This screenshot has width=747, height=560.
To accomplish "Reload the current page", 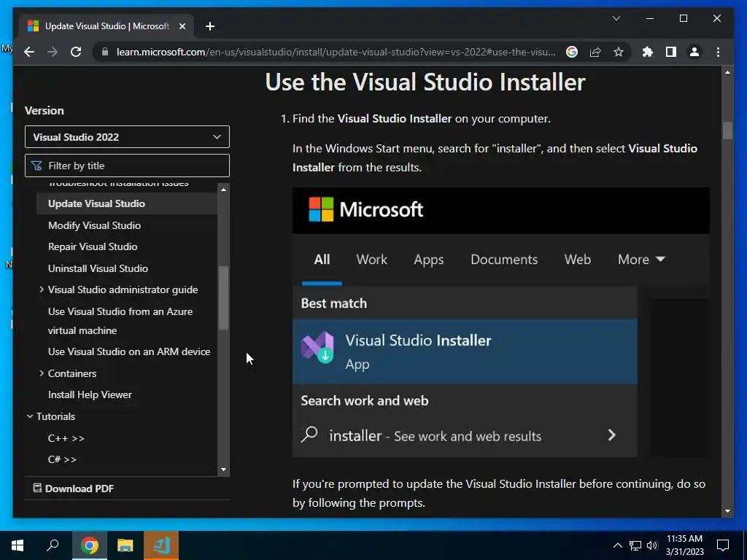I will 76,52.
